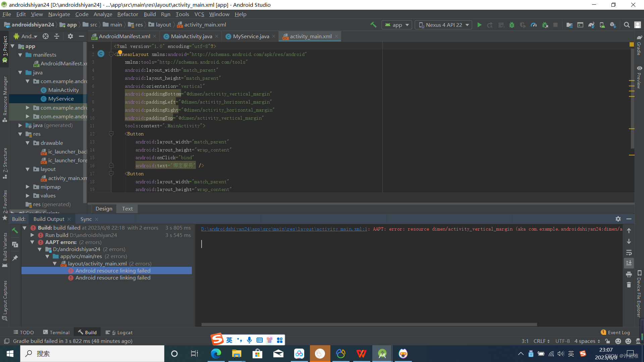
Task: Expand the mipmap folder in Project tree
Action: (28, 187)
